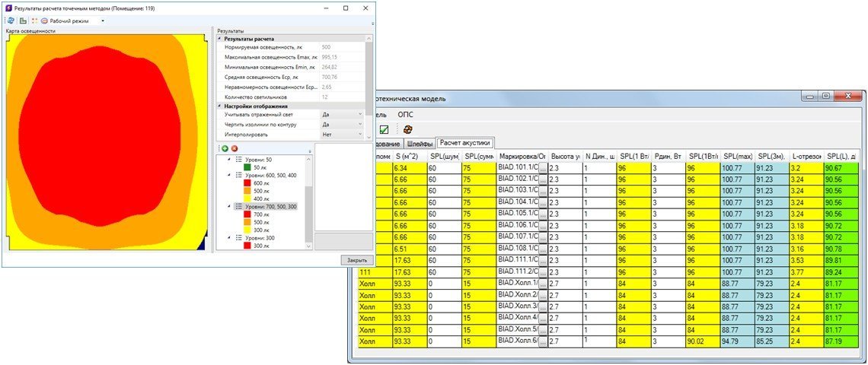Collapse the Результаты расчета section
The height and width of the screenshot is (365, 868).
pyautogui.click(x=220, y=38)
